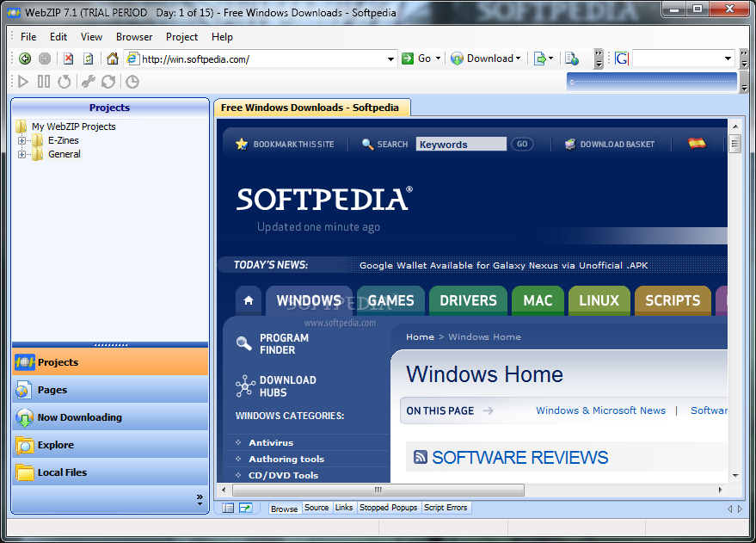Image resolution: width=756 pixels, height=543 pixels.
Task: Click the restart circular arrow icon
Action: click(x=65, y=82)
